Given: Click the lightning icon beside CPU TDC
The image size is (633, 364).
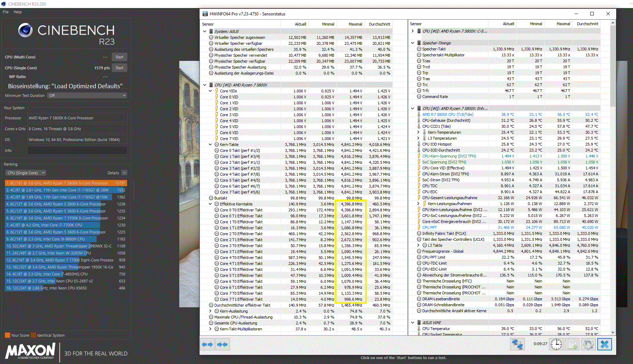Looking at the screenshot, I should tap(419, 186).
